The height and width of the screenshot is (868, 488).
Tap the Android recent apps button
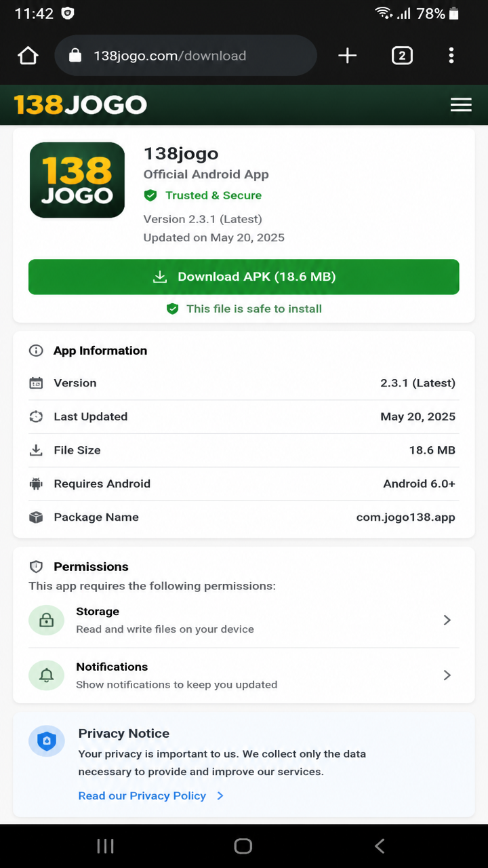click(105, 846)
